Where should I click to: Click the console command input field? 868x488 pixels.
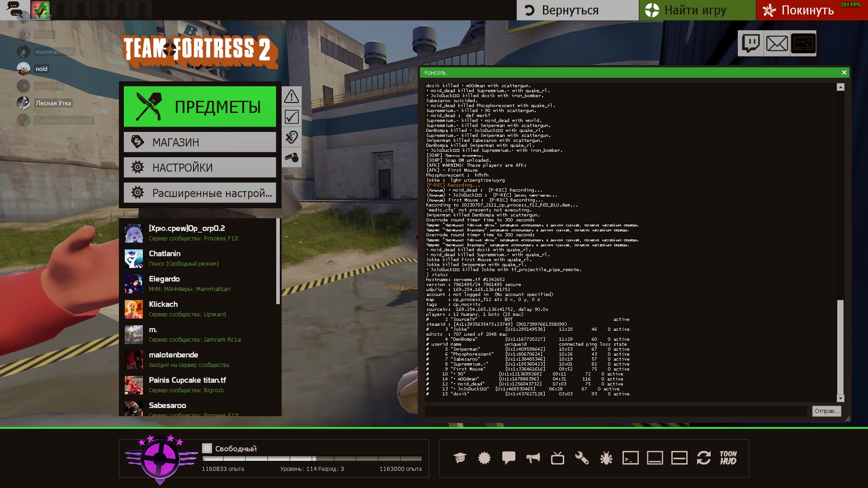pos(616,411)
